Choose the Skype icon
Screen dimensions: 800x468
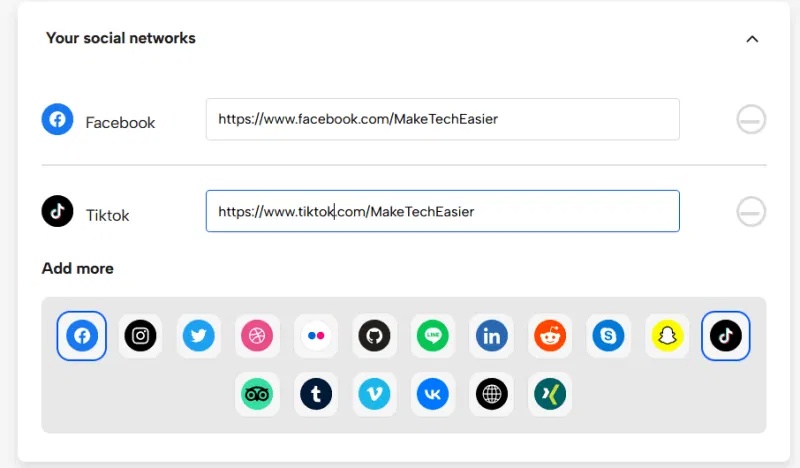[x=608, y=336]
